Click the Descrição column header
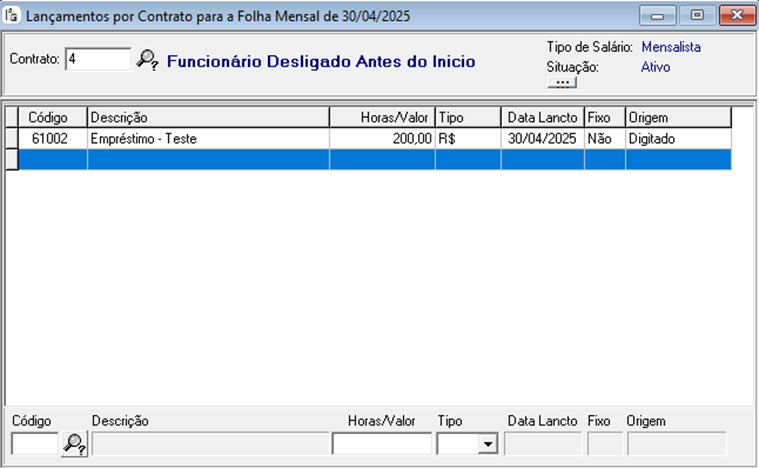The width and height of the screenshot is (759, 468). coord(208,117)
